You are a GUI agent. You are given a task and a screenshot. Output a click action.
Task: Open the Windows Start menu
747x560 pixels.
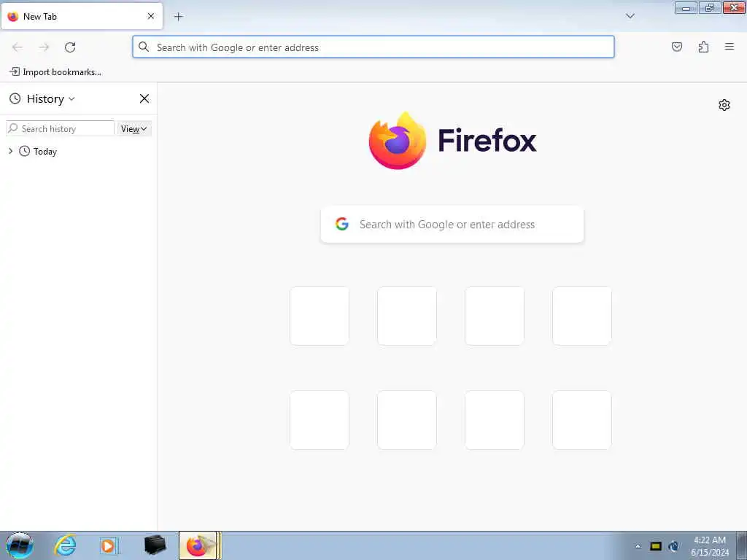(20, 545)
